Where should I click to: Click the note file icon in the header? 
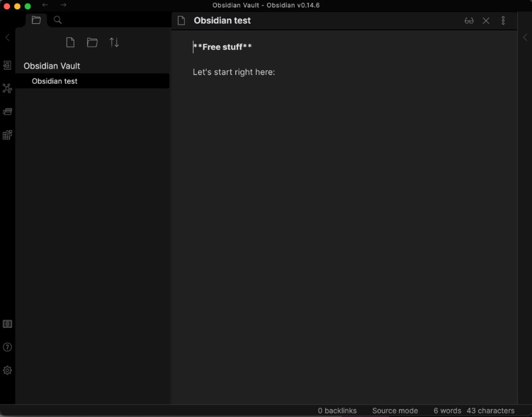(181, 21)
